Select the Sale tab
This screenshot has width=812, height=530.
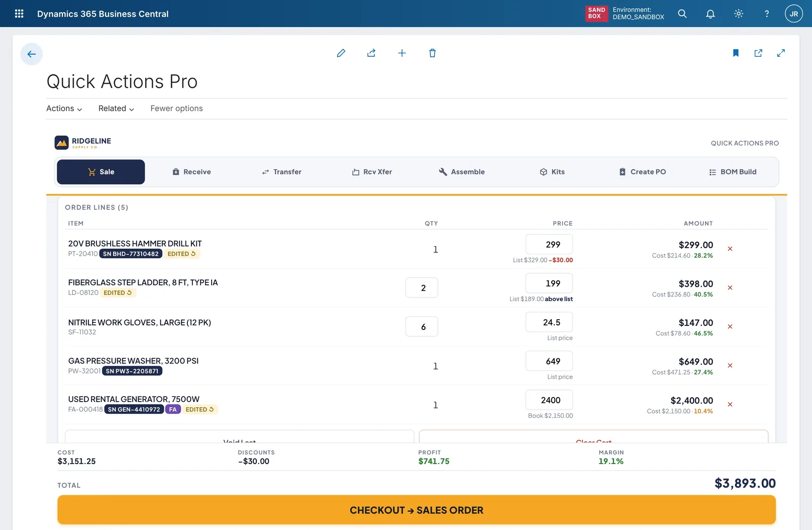[101, 172]
